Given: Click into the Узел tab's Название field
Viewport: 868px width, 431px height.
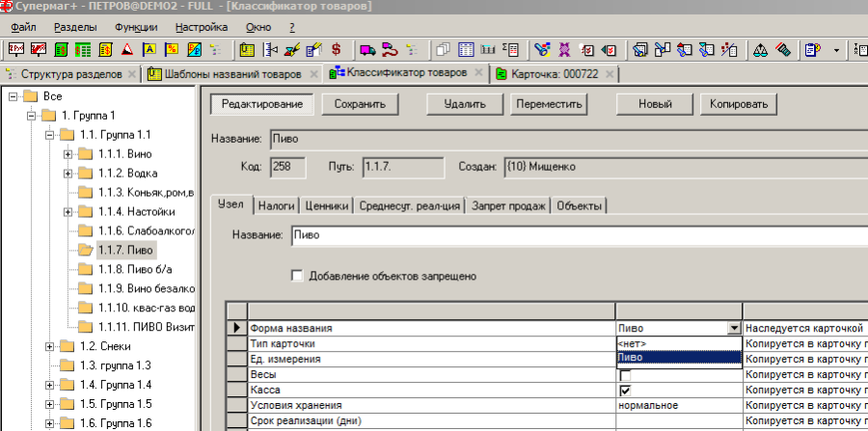Looking at the screenshot, I should pyautogui.click(x=579, y=235).
